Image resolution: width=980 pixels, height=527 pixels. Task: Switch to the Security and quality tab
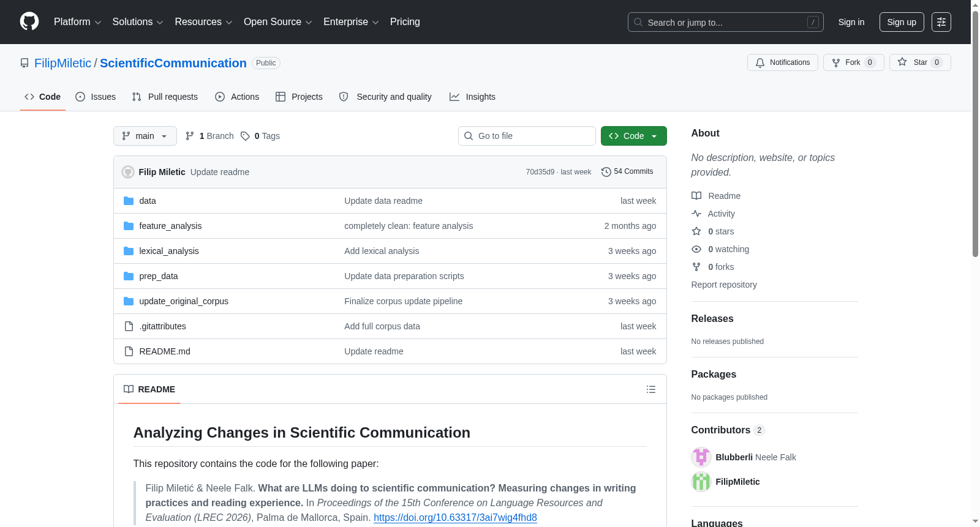(x=385, y=97)
